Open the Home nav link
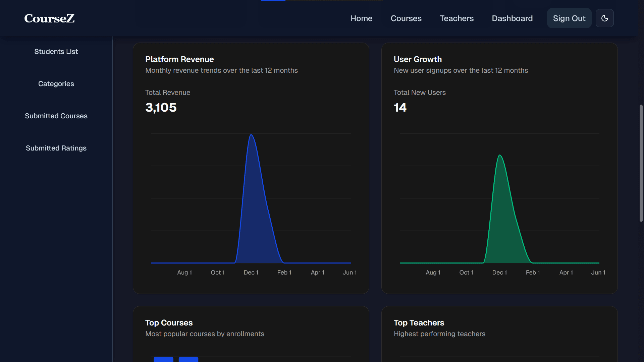Screen dimensions: 644x362 [361, 18]
